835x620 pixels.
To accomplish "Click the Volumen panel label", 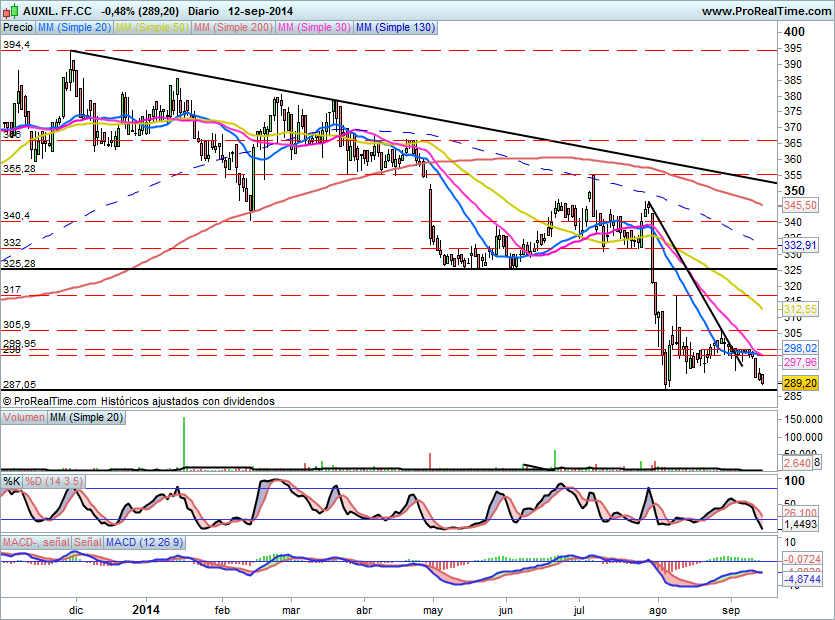I will (23, 417).
